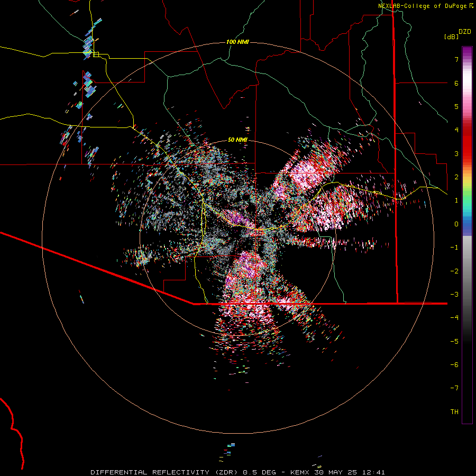The width and height of the screenshot is (476, 476).
Task: Click the color scale value 3
Action: click(456, 153)
